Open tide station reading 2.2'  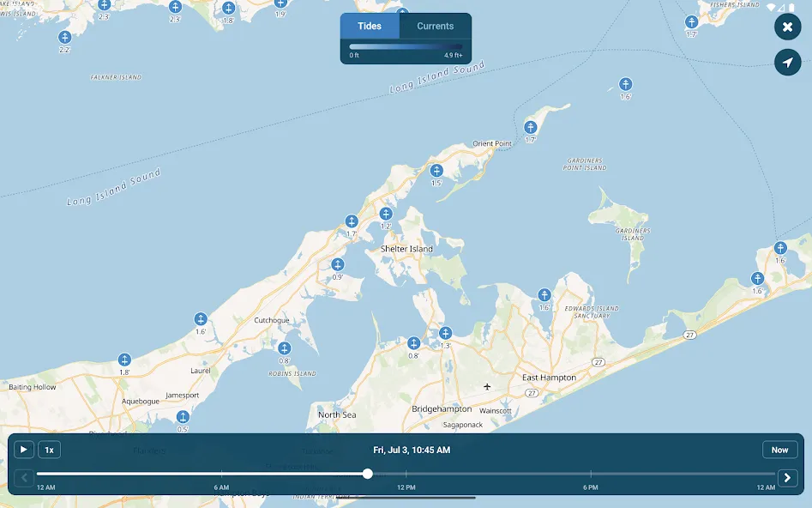pos(64,37)
